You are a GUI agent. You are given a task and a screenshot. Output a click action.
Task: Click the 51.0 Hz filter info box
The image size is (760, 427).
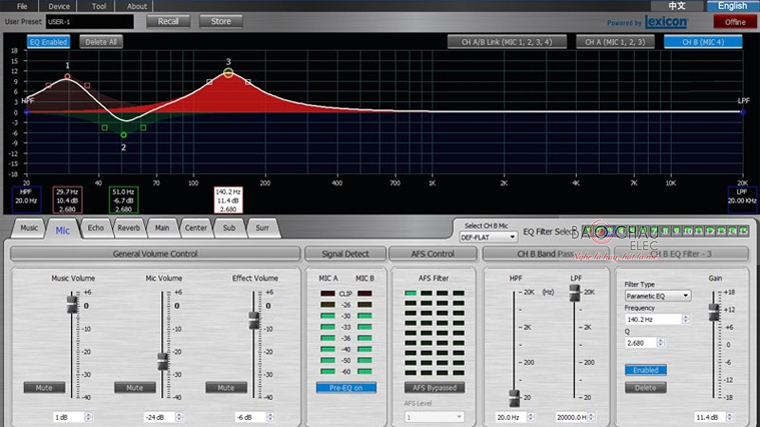coord(124,200)
